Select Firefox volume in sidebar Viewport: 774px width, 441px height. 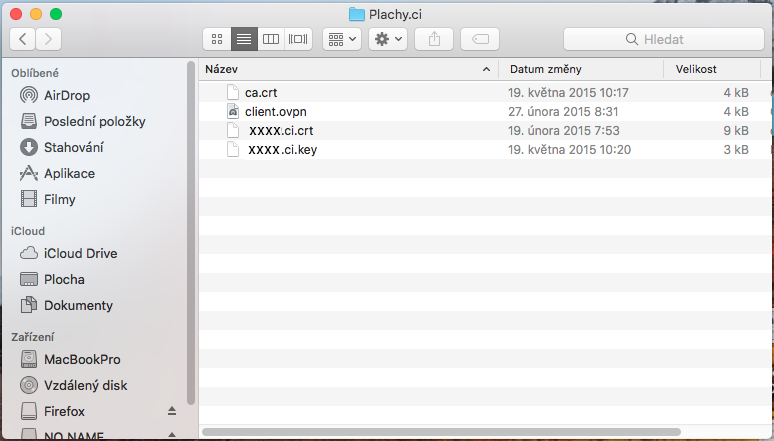tap(64, 411)
